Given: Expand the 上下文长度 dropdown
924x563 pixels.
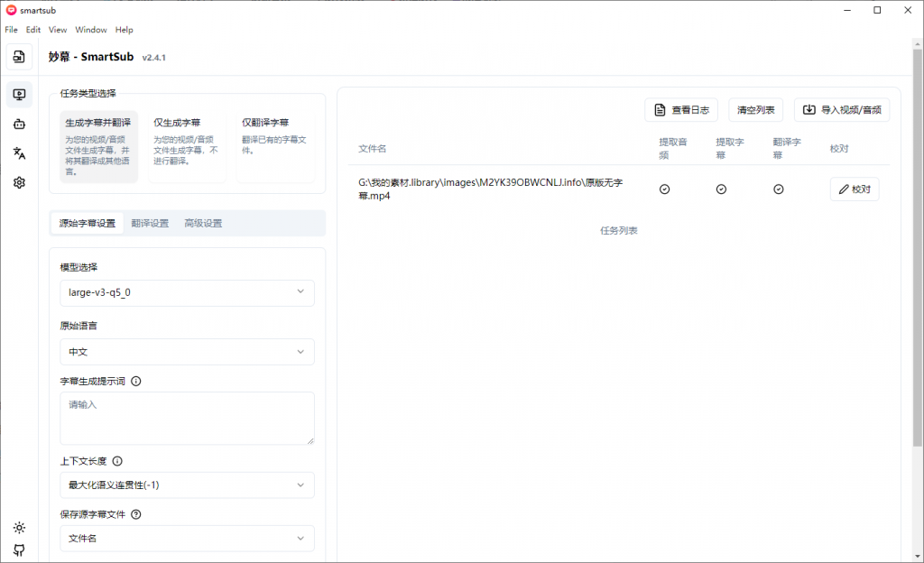Looking at the screenshot, I should pyautogui.click(x=187, y=485).
